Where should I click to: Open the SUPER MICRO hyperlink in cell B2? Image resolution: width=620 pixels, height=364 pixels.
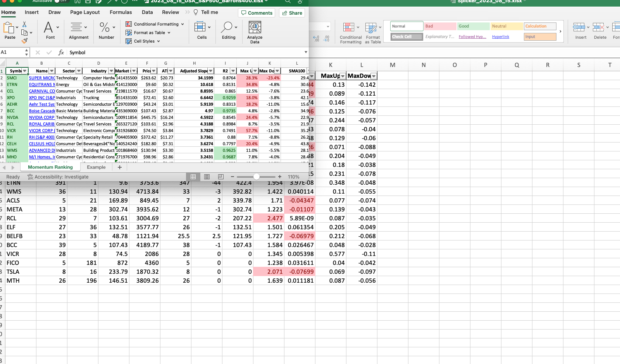click(x=42, y=78)
